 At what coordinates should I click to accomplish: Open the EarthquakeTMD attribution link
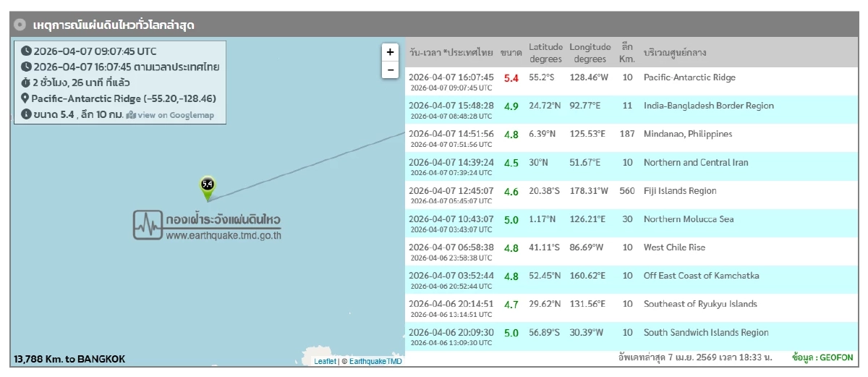point(375,361)
